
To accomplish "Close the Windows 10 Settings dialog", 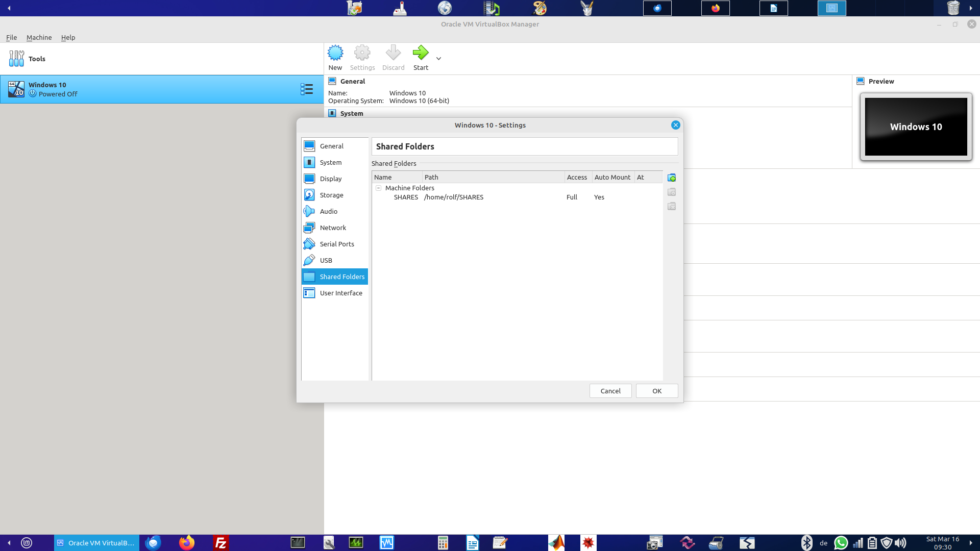I will [675, 125].
